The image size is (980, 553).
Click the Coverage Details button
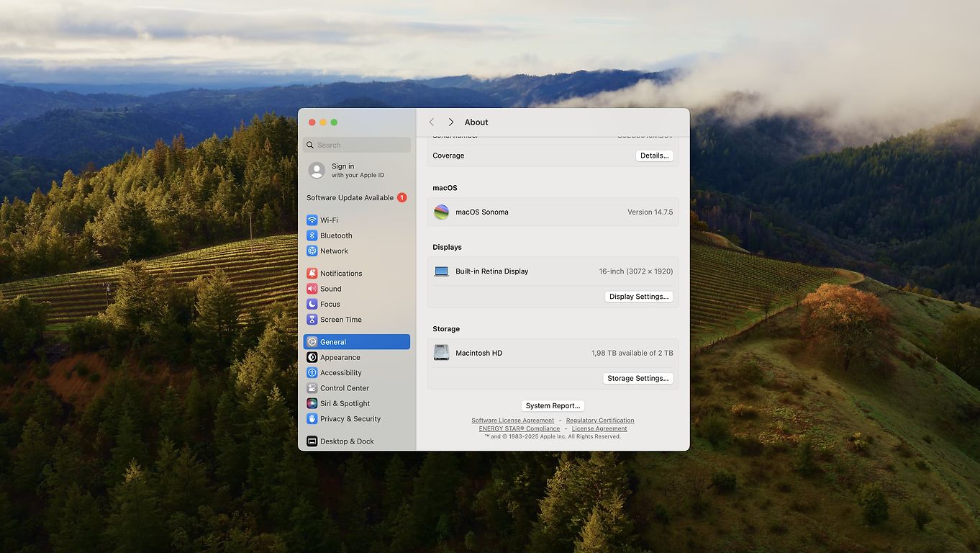[x=654, y=156]
